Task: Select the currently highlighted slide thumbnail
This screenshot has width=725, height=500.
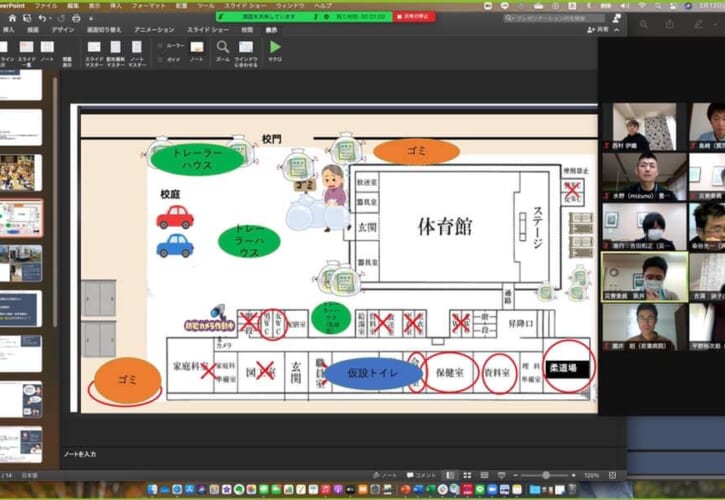Action: 20,218
